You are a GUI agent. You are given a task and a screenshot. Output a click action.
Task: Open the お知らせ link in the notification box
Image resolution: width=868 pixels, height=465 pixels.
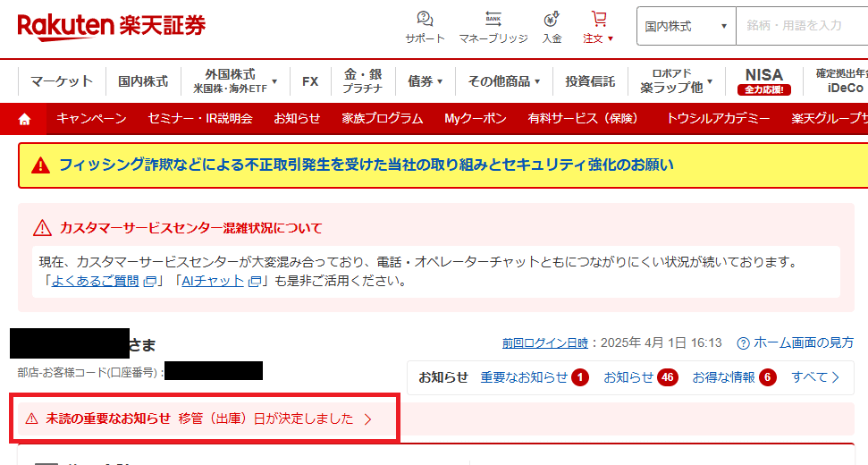[628, 377]
